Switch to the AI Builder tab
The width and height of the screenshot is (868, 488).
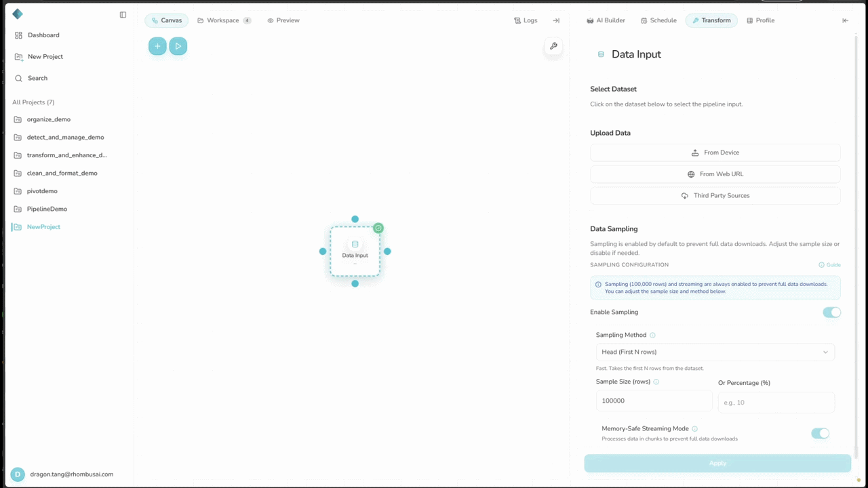pos(606,20)
